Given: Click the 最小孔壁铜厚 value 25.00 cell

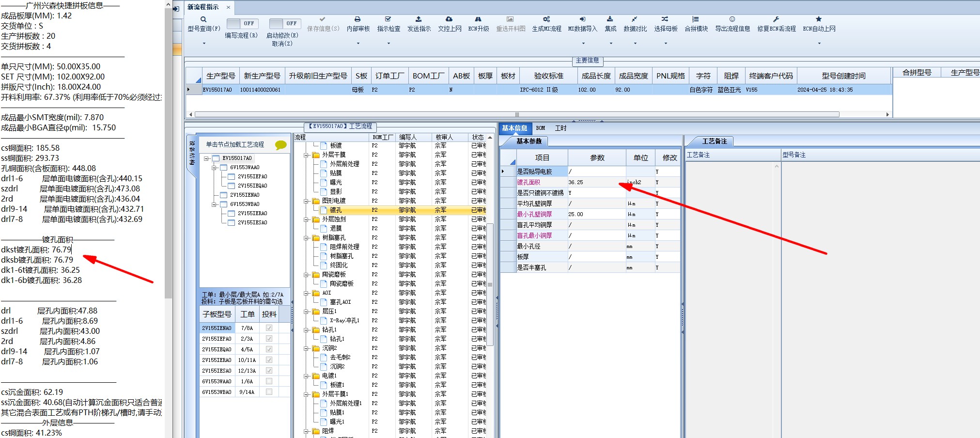Looking at the screenshot, I should (x=597, y=214).
